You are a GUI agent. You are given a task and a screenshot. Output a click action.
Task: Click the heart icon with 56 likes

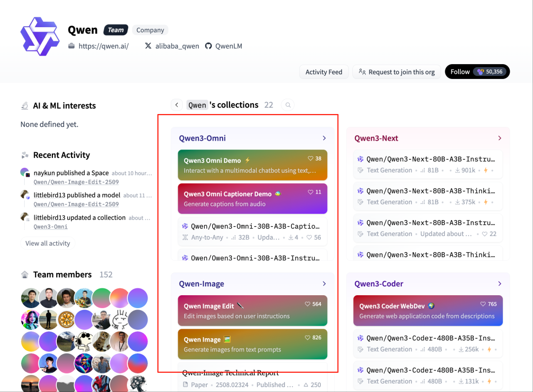tap(309, 237)
